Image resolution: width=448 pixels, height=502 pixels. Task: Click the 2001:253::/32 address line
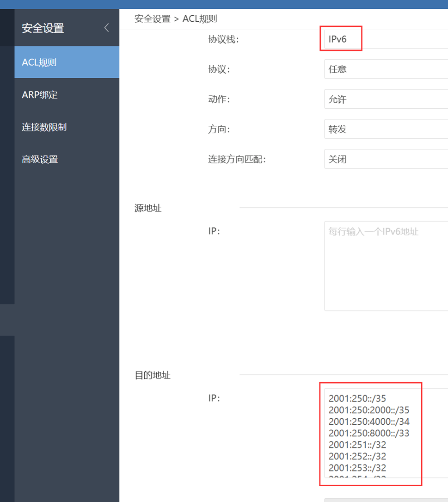pyautogui.click(x=357, y=468)
